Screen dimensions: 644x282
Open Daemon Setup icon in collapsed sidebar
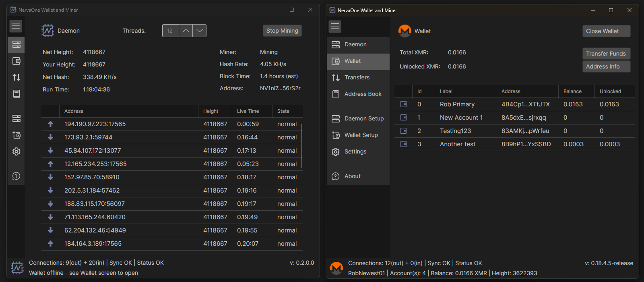[x=16, y=118]
